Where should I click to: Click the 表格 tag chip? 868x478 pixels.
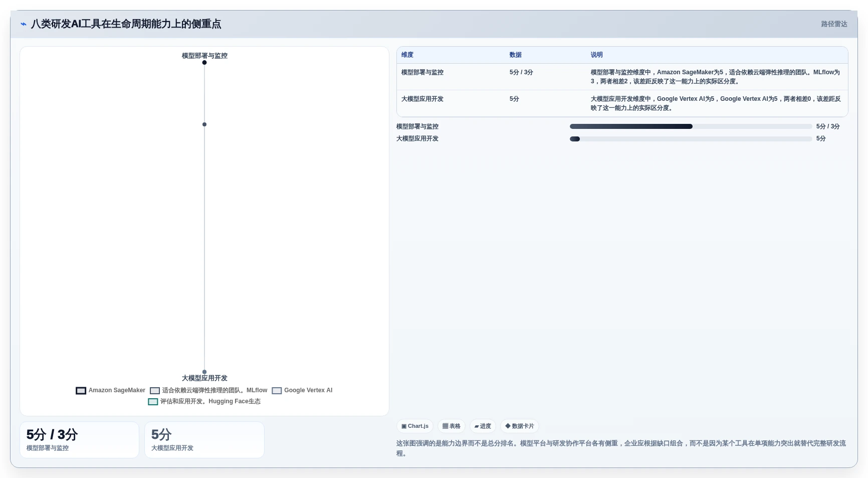click(452, 426)
